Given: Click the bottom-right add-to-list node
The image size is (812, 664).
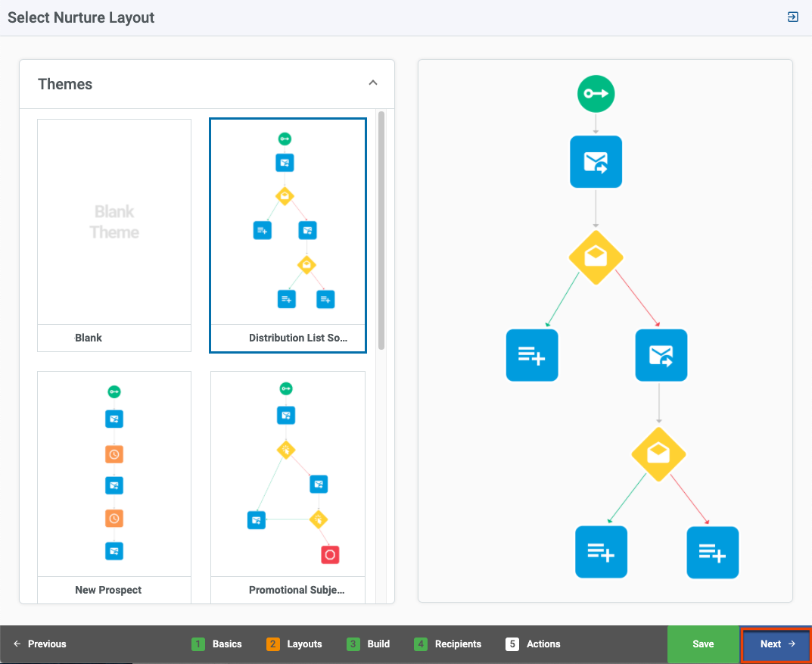Looking at the screenshot, I should click(x=712, y=553).
